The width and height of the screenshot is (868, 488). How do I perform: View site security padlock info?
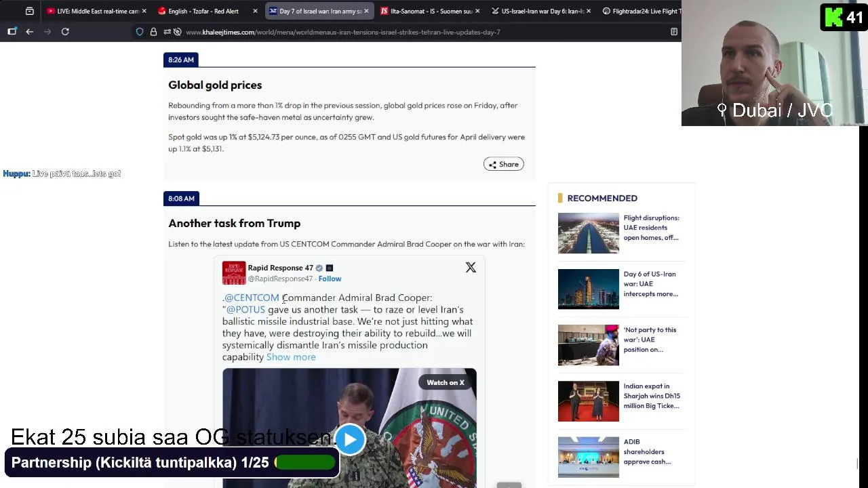153,32
